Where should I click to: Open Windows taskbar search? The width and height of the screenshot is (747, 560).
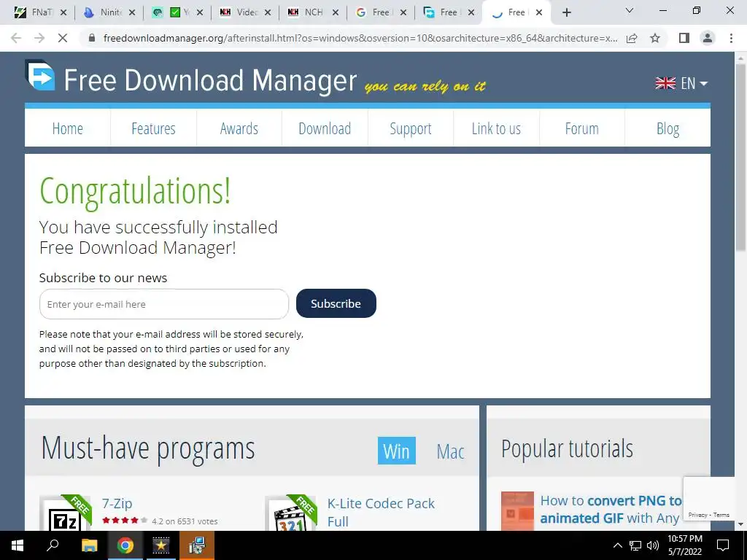click(x=53, y=545)
